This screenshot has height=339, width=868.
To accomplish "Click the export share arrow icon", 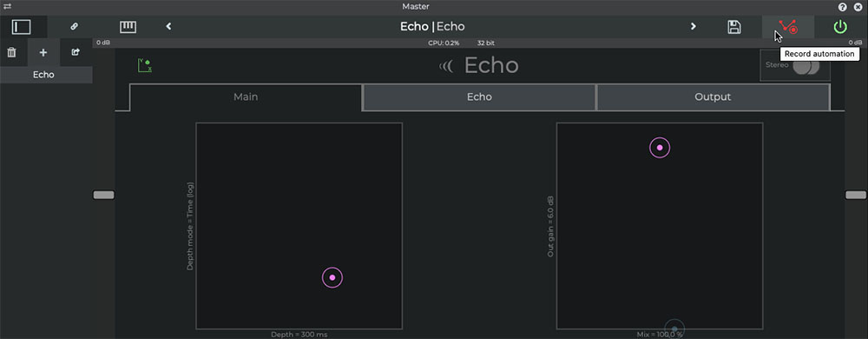I will 76,52.
